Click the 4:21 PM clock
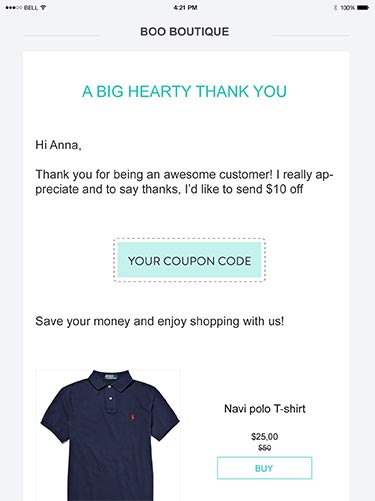Image resolution: width=375 pixels, height=501 pixels. 185,7
